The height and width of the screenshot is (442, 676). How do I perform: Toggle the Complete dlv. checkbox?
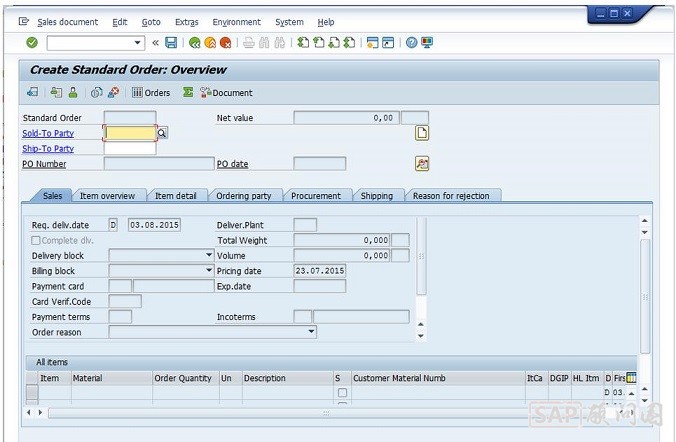36,240
